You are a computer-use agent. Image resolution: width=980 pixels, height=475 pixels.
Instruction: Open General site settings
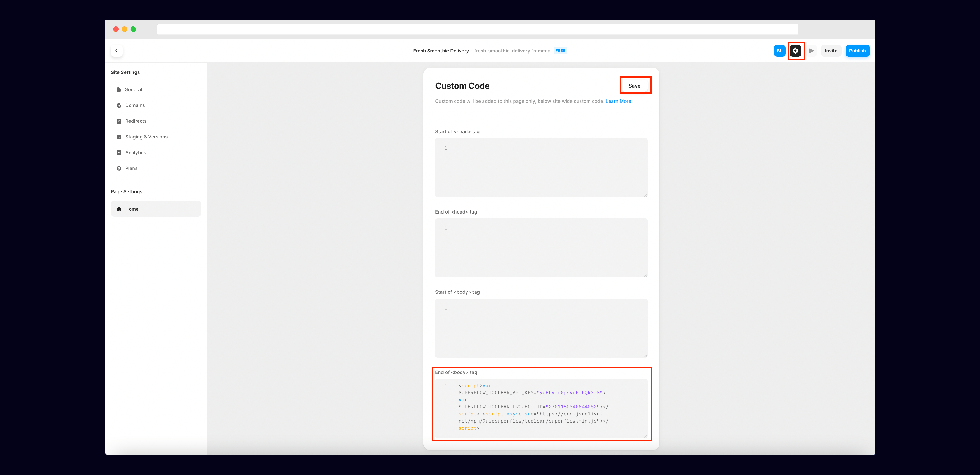(x=156, y=89)
